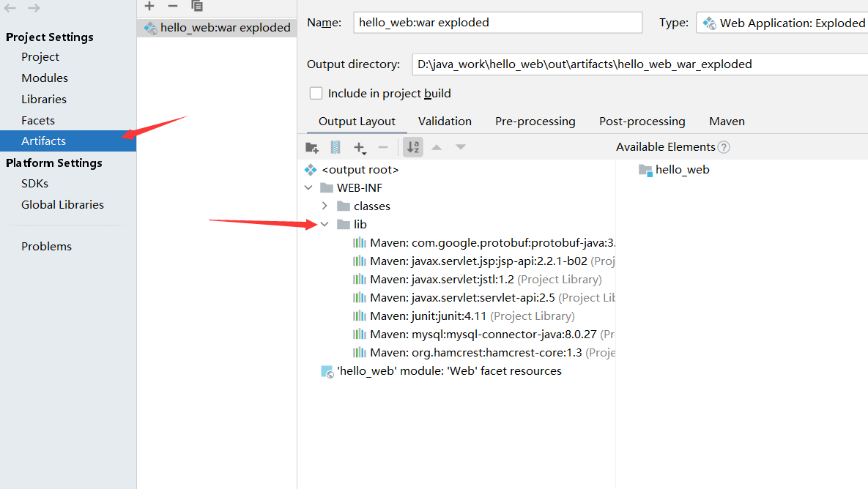
Task: Open the Add Copy of dropdown button
Action: (x=360, y=148)
